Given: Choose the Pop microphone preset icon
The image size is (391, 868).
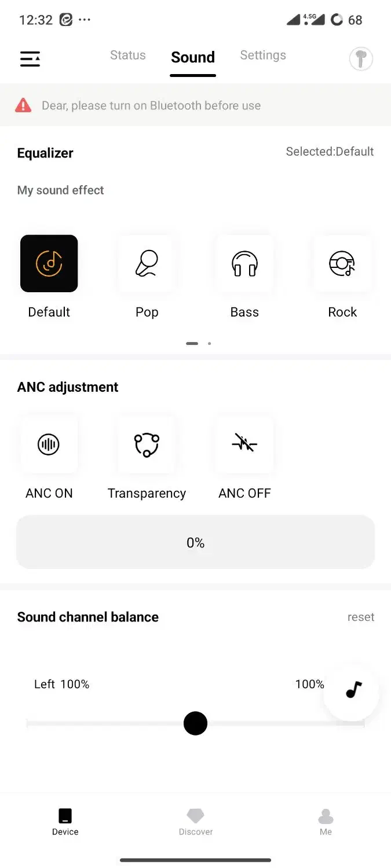Looking at the screenshot, I should coord(147,263).
